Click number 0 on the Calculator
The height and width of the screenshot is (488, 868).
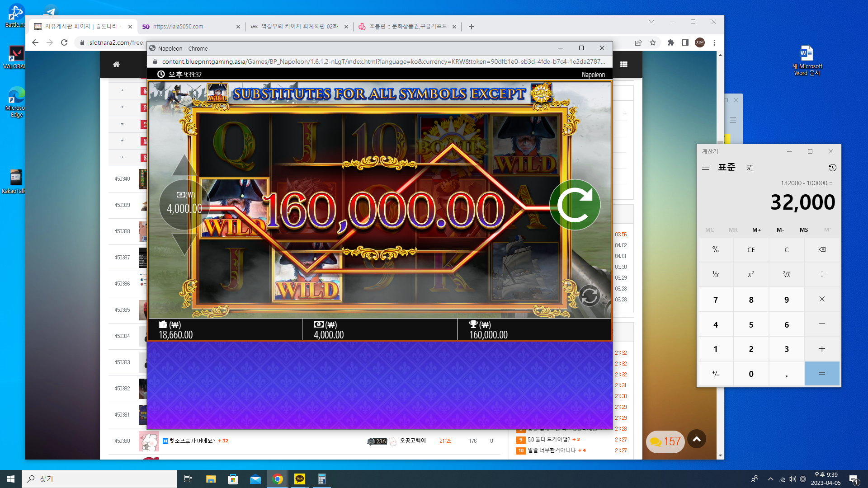(x=751, y=374)
